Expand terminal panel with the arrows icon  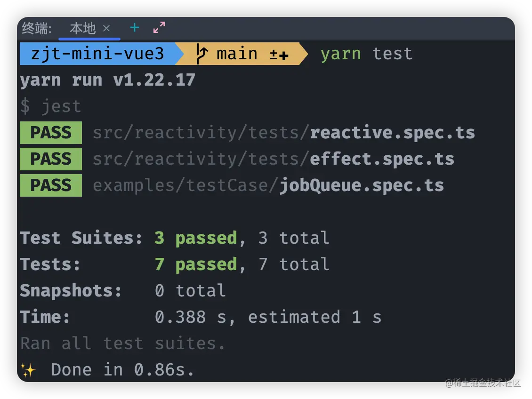[x=159, y=27]
